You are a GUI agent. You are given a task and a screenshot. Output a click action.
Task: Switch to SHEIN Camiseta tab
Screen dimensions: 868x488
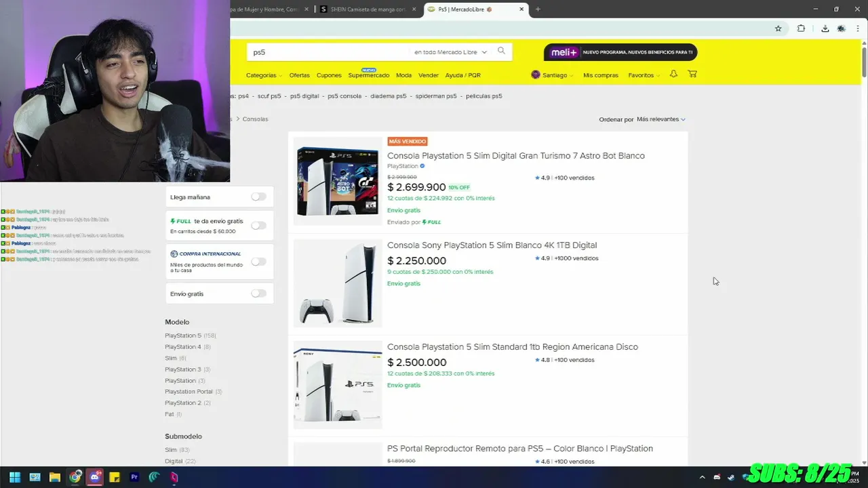point(367,9)
